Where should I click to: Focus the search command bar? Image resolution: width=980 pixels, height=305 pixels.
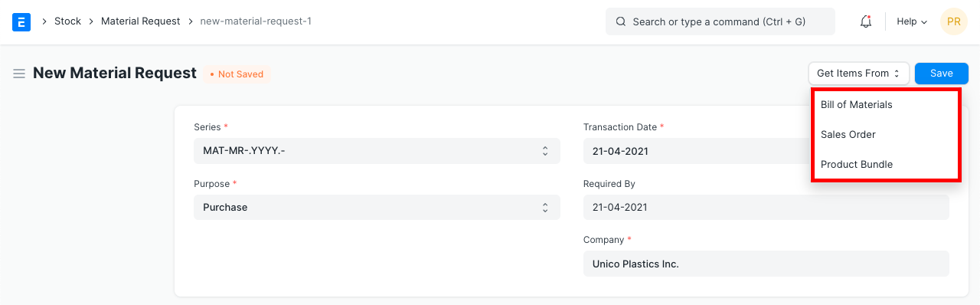pos(720,21)
